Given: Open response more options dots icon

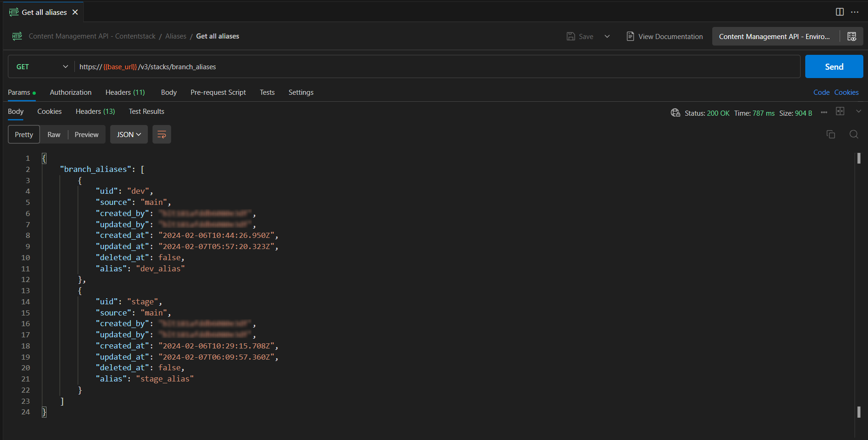Looking at the screenshot, I should 824,112.
